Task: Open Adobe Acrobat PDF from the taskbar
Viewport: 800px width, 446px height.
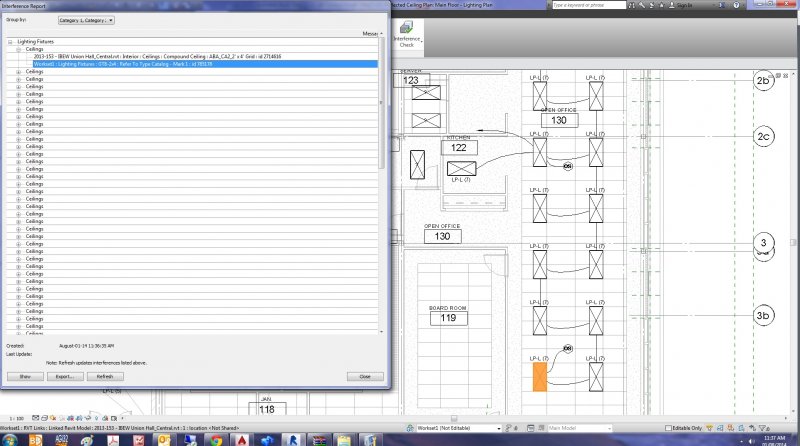Action: coord(113,440)
